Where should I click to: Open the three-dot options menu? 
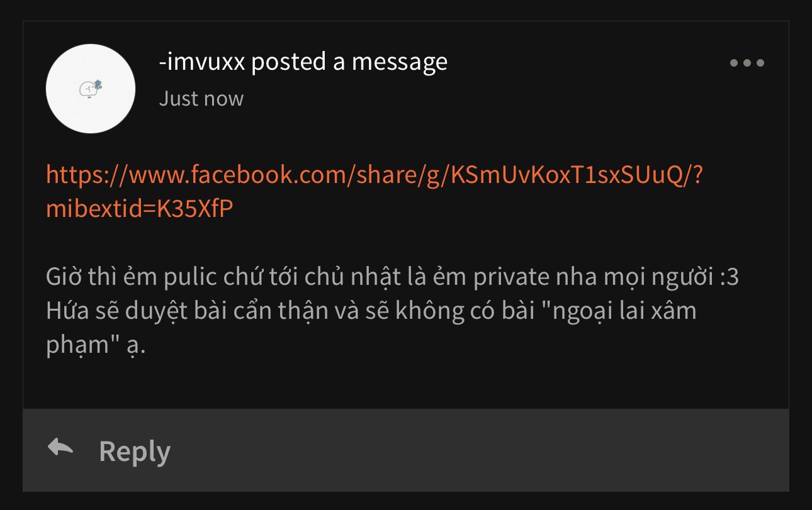click(747, 63)
